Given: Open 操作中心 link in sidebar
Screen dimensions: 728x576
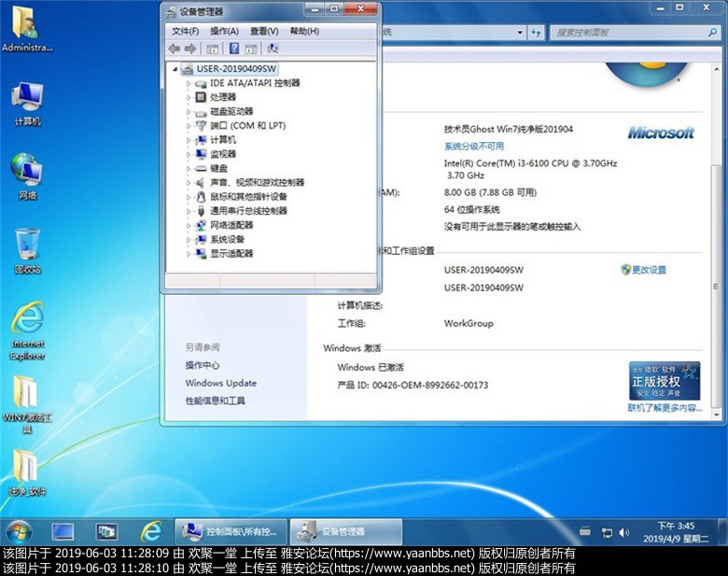Looking at the screenshot, I should tap(203, 365).
